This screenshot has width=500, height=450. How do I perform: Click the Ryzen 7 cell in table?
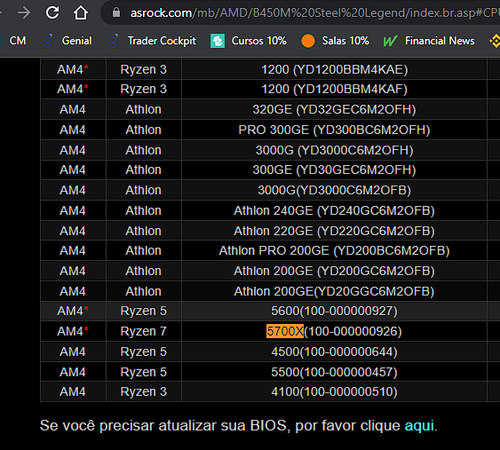tap(143, 331)
